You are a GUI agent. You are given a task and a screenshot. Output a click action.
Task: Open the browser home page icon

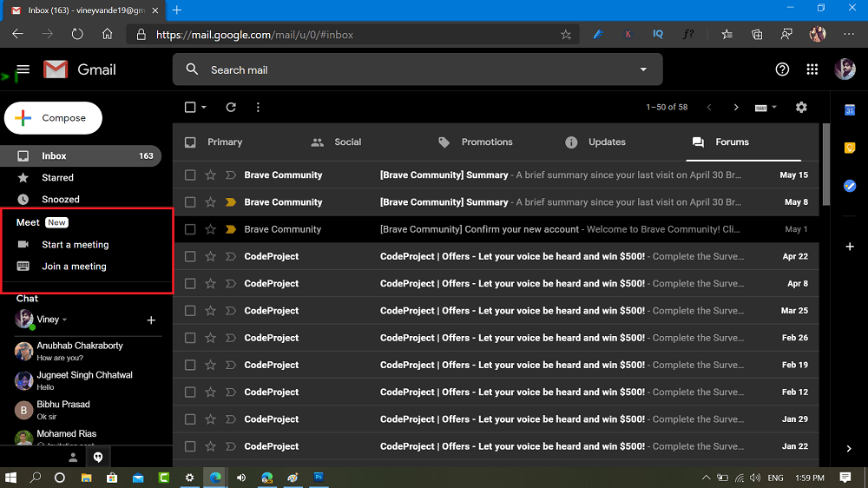tap(107, 35)
